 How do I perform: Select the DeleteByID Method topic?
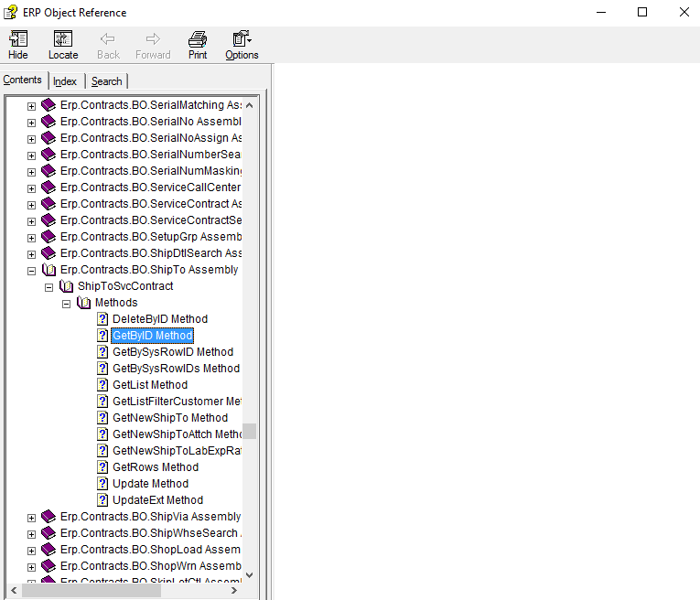160,319
